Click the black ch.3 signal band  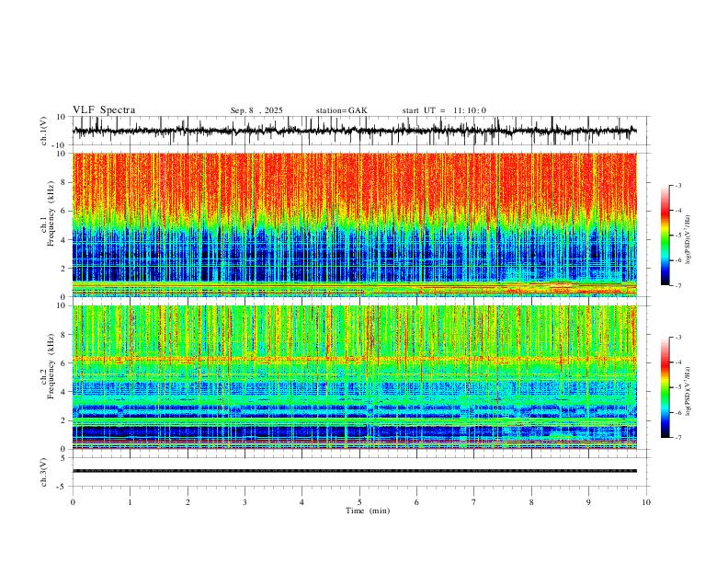(354, 471)
